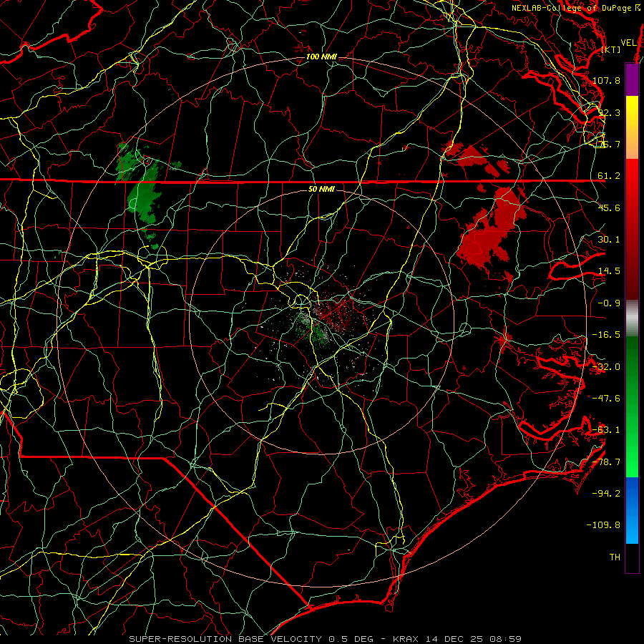
Task: Select the -63.1 legend value
Action: tap(606, 430)
